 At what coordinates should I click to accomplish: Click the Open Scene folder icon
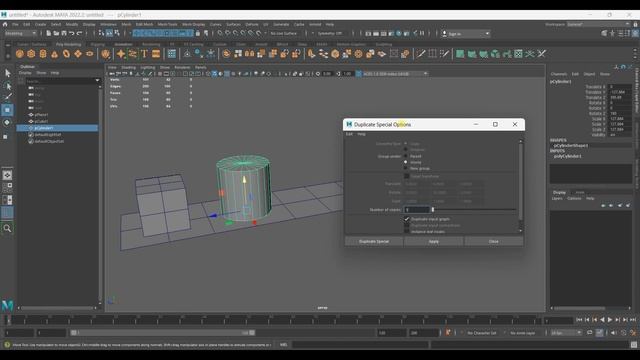56,33
